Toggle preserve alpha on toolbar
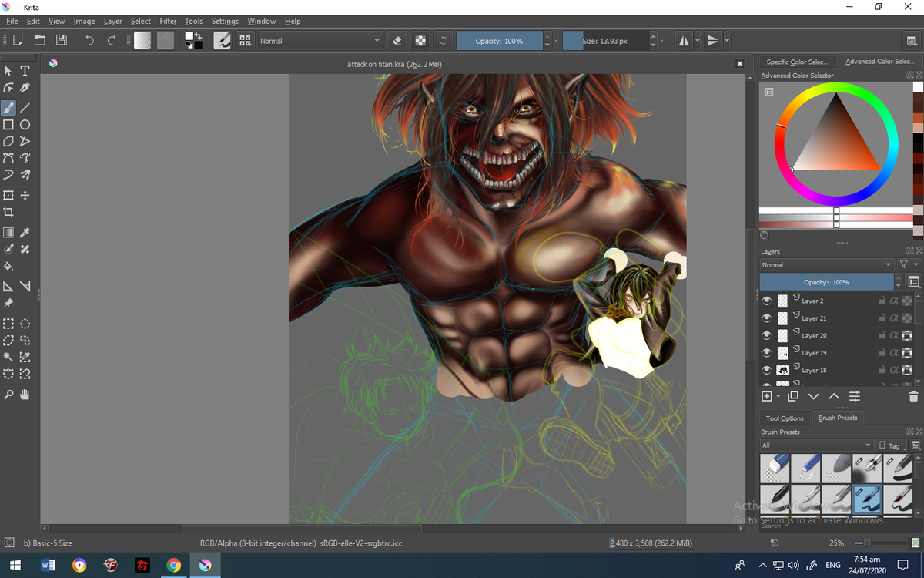The image size is (924, 578). 420,40
